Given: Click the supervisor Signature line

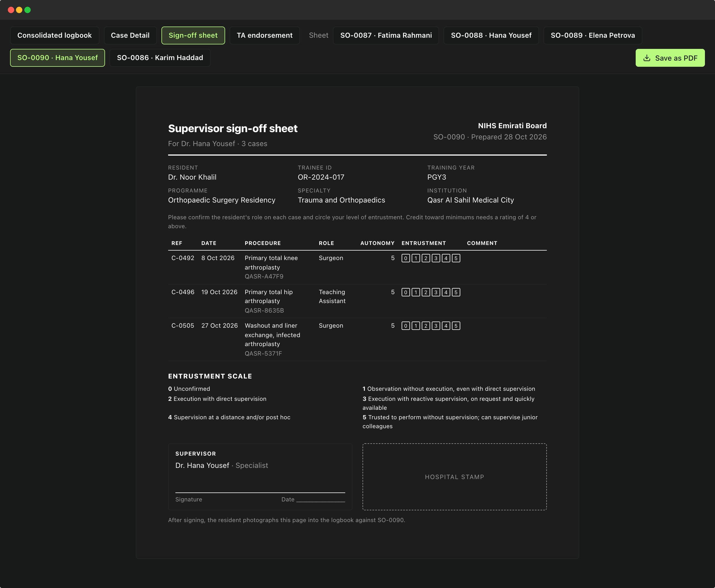Looking at the screenshot, I should click(x=260, y=492).
